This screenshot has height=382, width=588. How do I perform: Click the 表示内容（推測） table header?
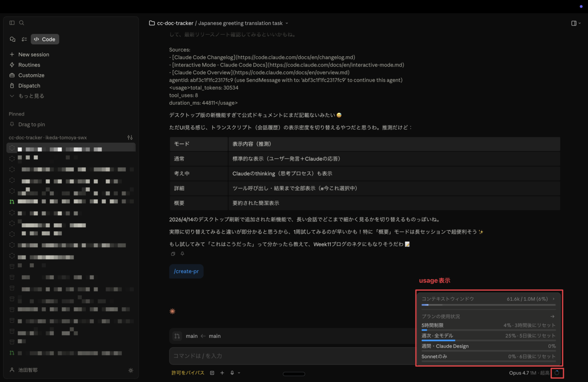[394, 144]
